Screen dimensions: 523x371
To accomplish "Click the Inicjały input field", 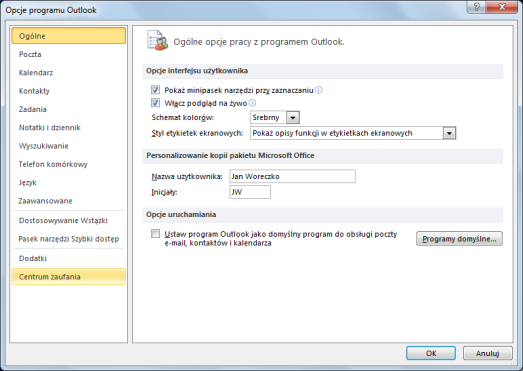I will tap(250, 192).
